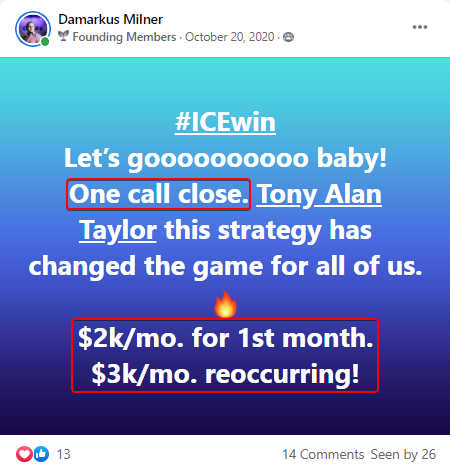Click the fire emoji in post

tap(226, 305)
